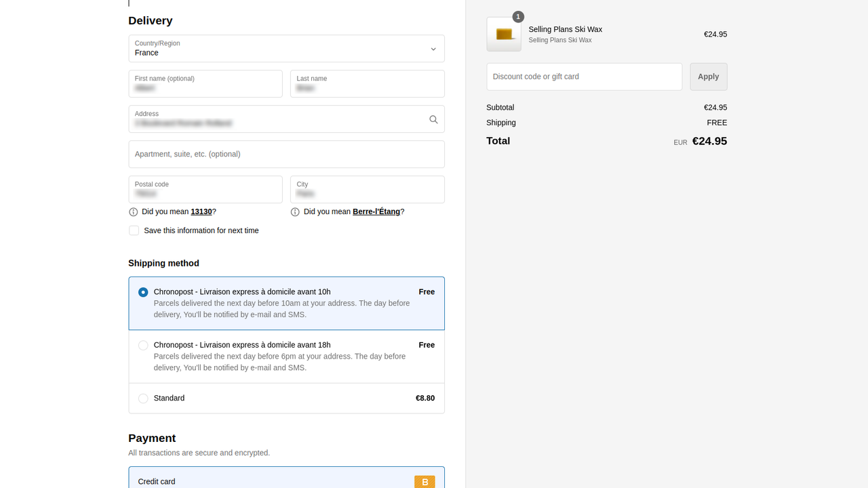
Task: Click the search icon in the Address field
Action: 433,119
